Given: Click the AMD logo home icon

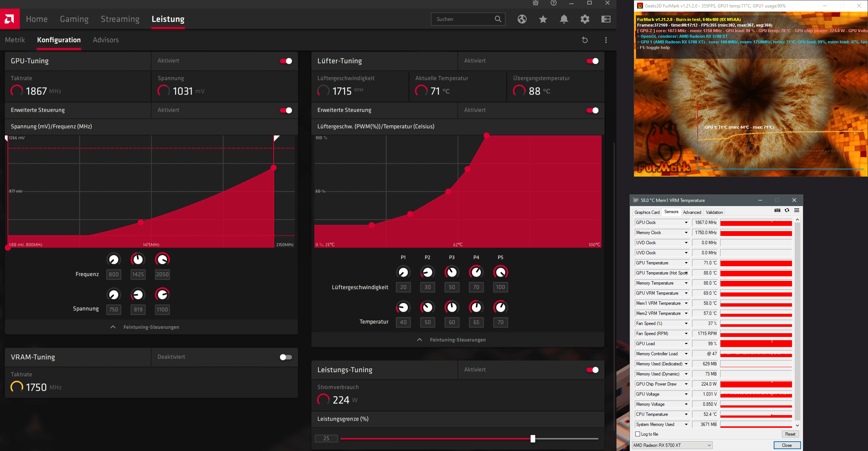Looking at the screenshot, I should (x=10, y=19).
